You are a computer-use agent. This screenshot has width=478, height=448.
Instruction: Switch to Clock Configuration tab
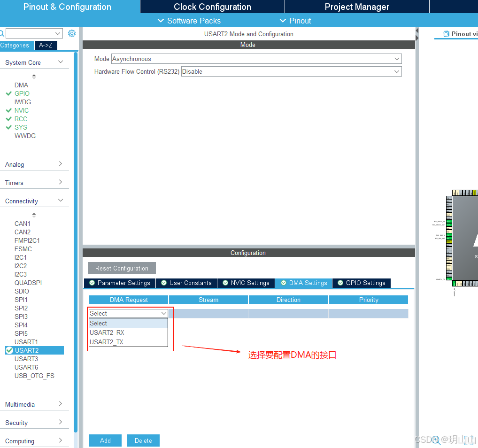(x=213, y=7)
